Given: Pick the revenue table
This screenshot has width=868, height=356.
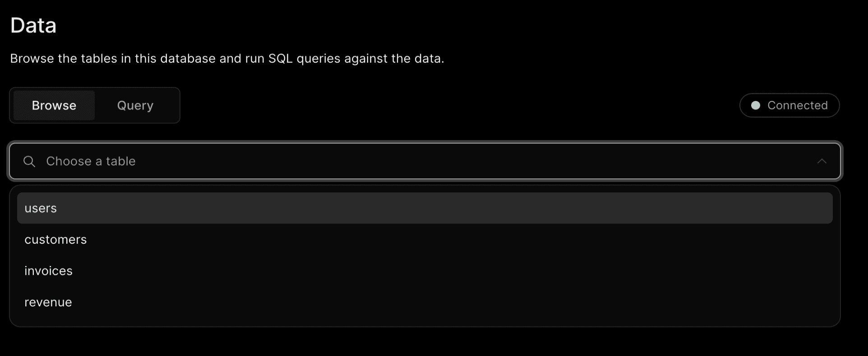Looking at the screenshot, I should tap(425, 302).
